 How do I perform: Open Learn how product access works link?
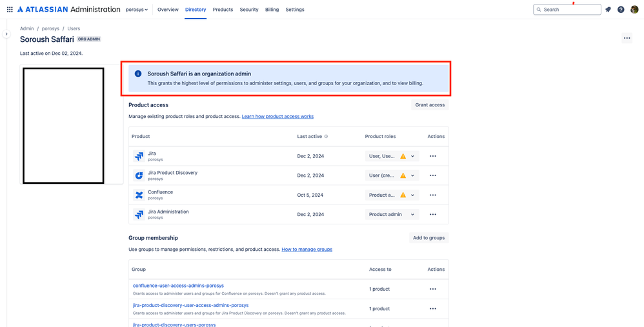[277, 117]
